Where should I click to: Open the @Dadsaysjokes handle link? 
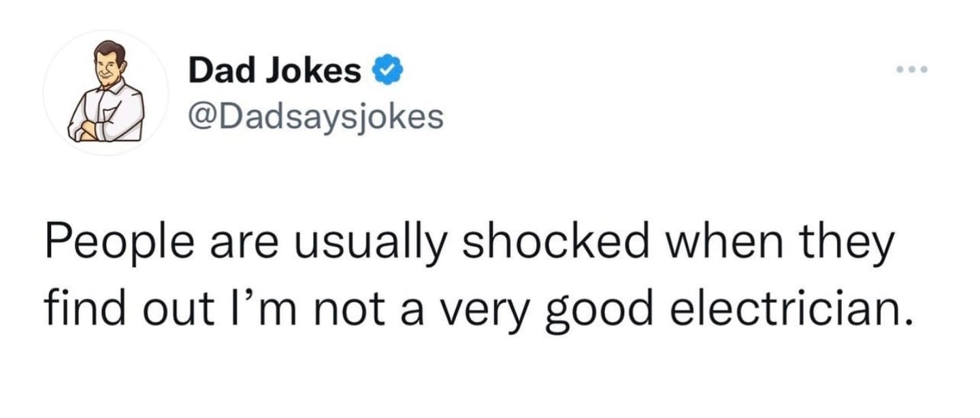pyautogui.click(x=316, y=117)
